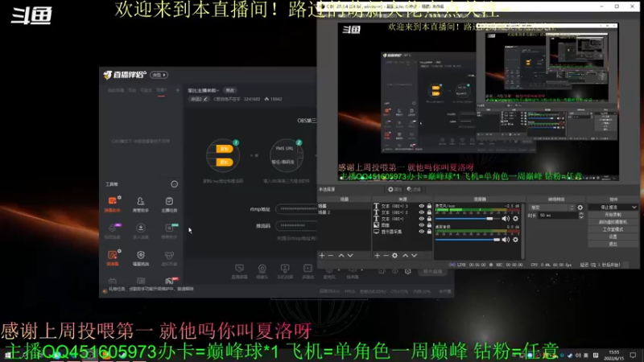The image size is (644, 362).
Task: Select 场景 2 in OBS scenes list
Action: point(345,212)
